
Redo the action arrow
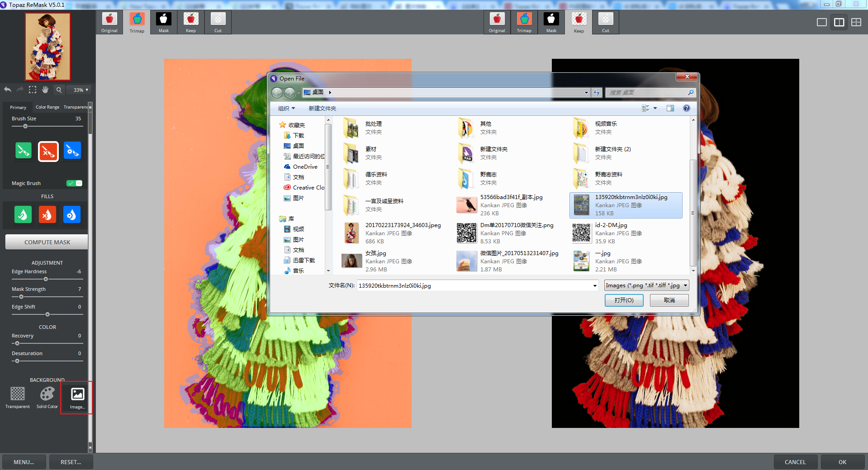point(20,90)
